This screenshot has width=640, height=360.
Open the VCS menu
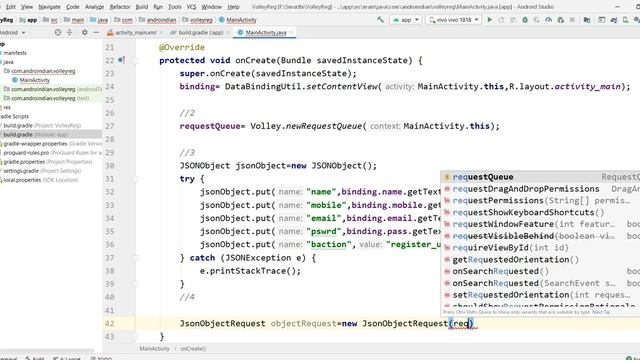[191, 7]
